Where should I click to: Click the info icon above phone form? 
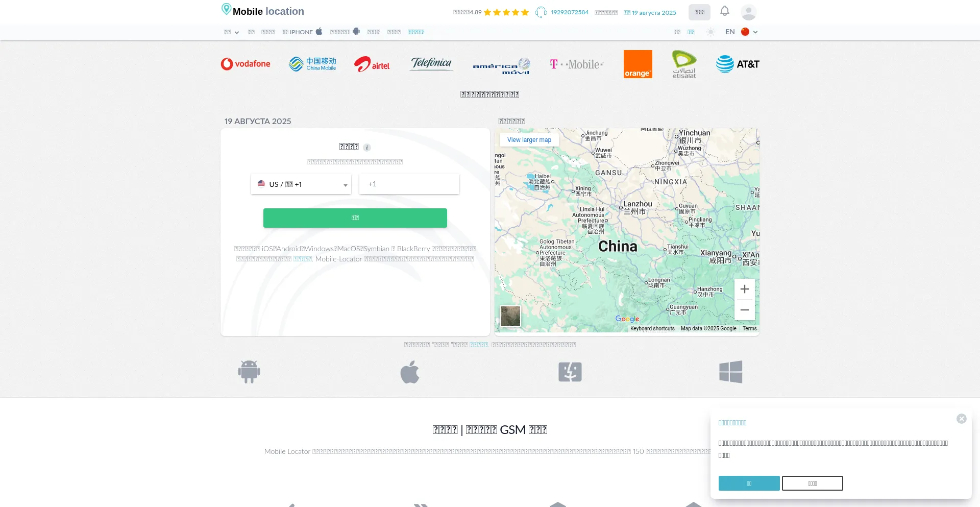367,148
